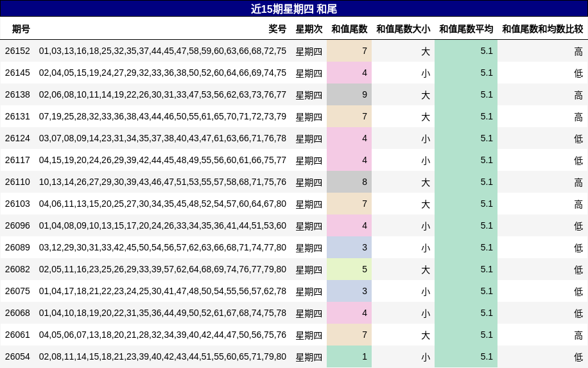Select period number 26145

point(17,73)
